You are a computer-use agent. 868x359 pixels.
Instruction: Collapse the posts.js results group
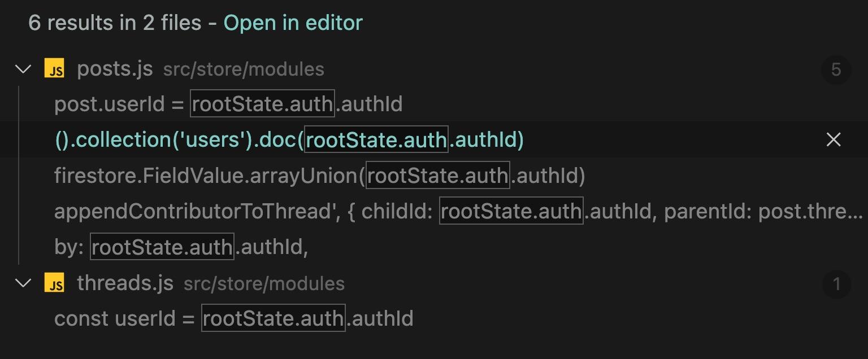click(23, 69)
